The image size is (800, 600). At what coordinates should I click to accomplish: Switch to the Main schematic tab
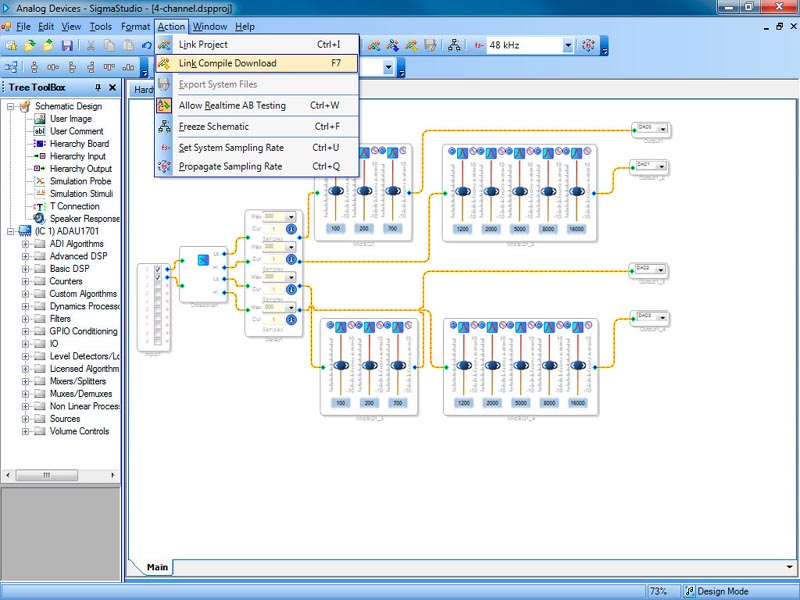coord(157,567)
